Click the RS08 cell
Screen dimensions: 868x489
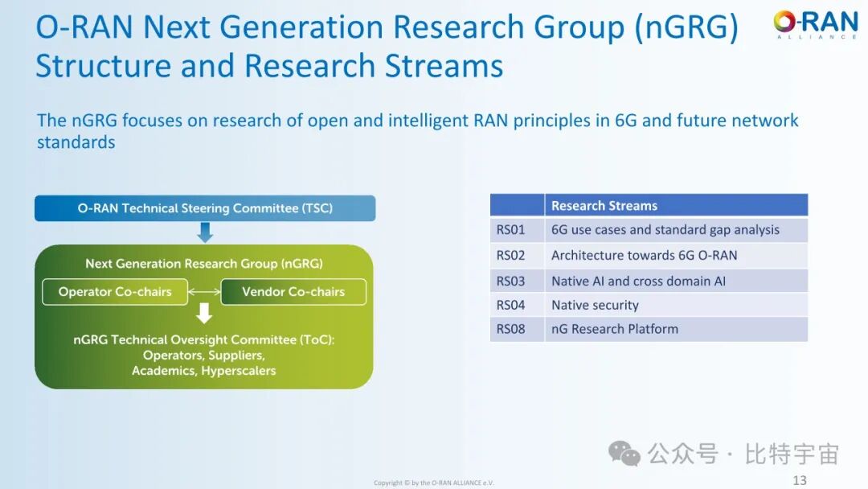coord(517,329)
